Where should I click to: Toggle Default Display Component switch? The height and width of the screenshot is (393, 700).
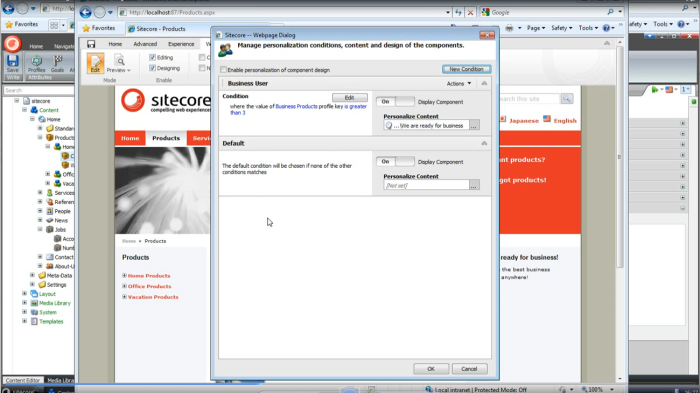pyautogui.click(x=395, y=162)
